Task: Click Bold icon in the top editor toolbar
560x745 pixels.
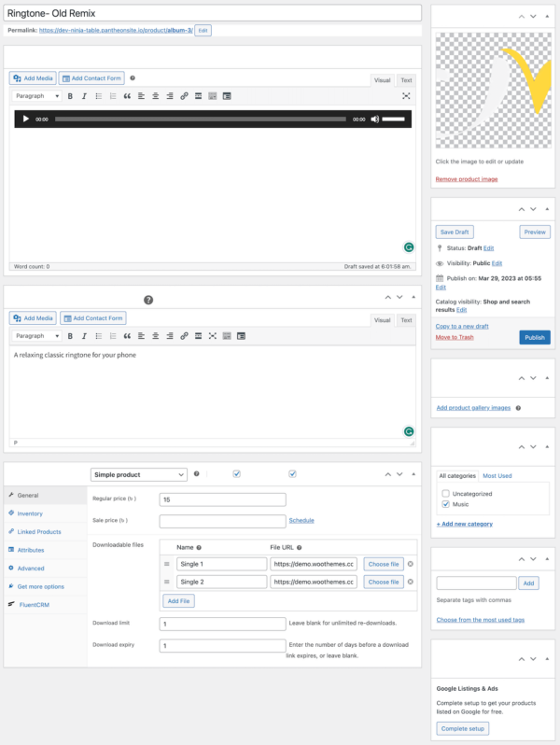Action: pos(70,96)
